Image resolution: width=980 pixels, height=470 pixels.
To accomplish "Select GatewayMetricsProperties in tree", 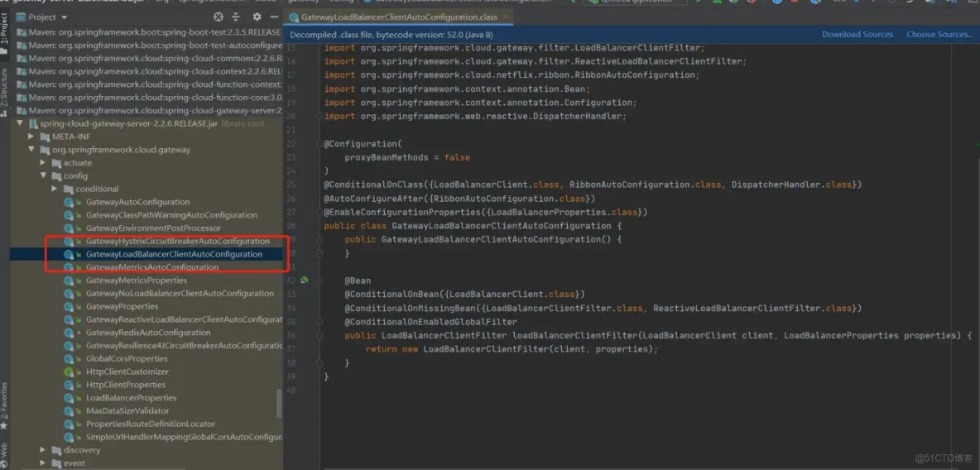I will pos(137,281).
